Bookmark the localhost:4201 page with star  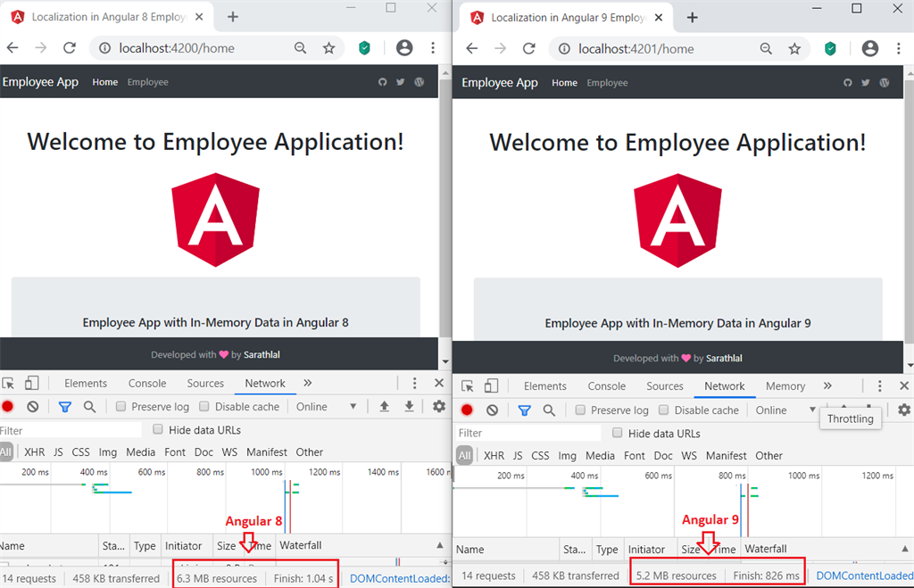(794, 49)
